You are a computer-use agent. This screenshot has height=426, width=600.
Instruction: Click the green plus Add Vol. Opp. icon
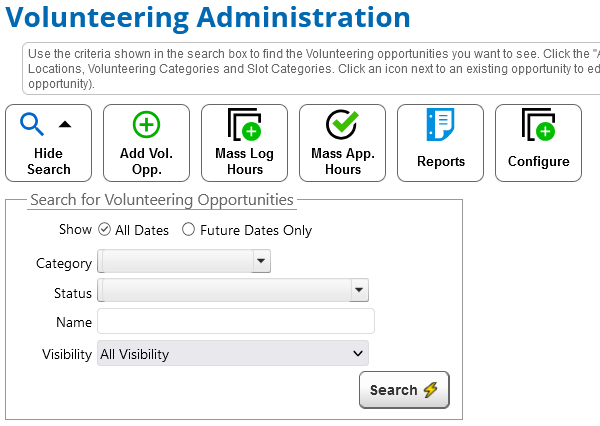click(146, 124)
